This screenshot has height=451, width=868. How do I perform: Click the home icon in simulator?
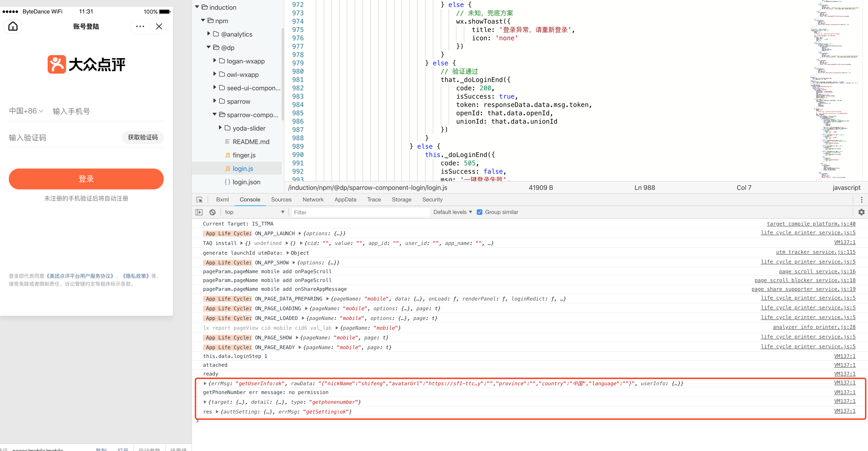point(13,26)
